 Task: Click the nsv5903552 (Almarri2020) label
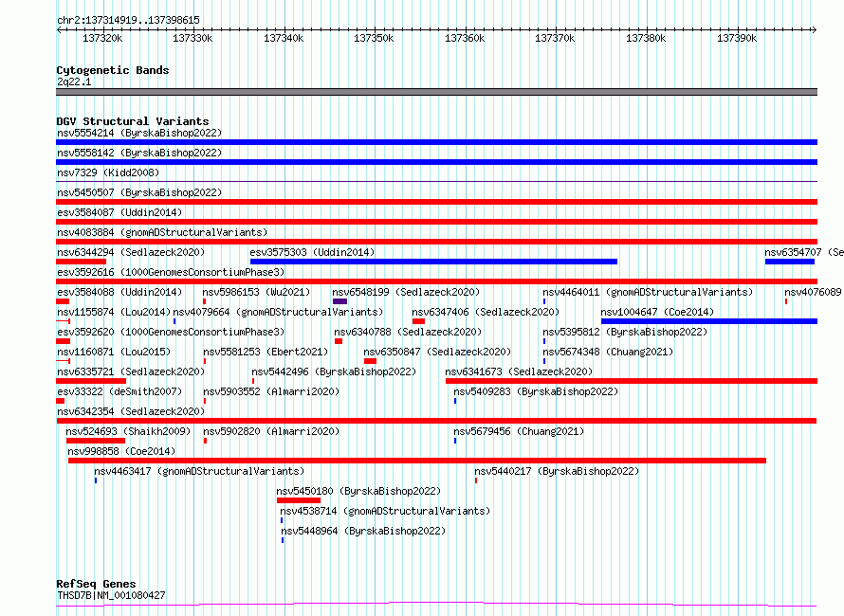pos(271,391)
